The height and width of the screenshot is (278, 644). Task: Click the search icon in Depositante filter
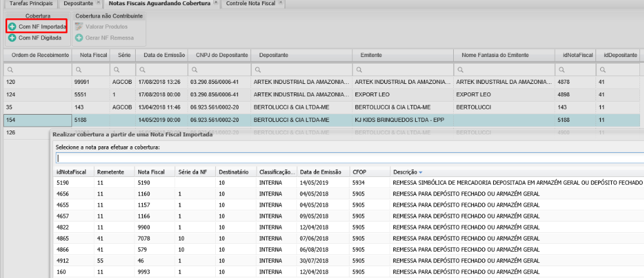pyautogui.click(x=256, y=69)
